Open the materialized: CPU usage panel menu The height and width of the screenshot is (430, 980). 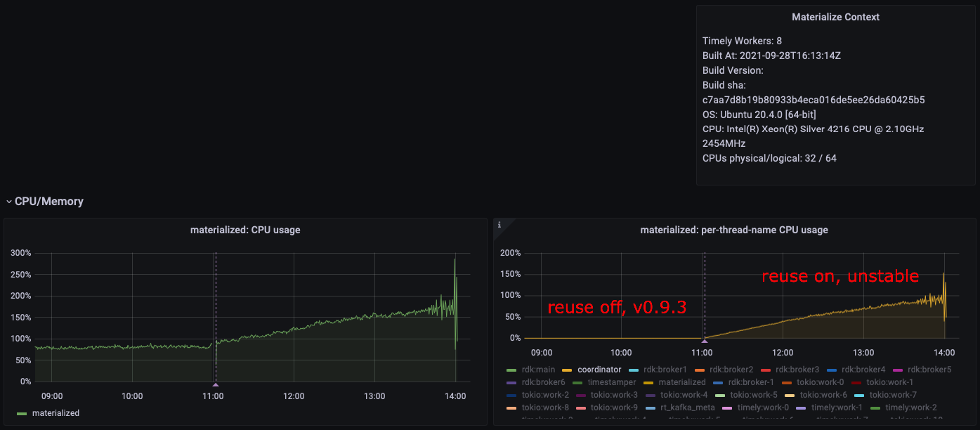245,229
